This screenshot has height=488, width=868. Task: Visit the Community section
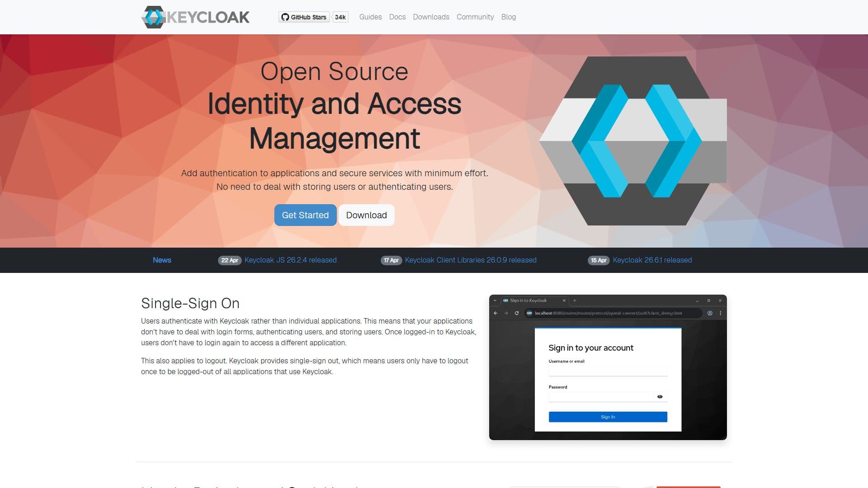pos(475,17)
